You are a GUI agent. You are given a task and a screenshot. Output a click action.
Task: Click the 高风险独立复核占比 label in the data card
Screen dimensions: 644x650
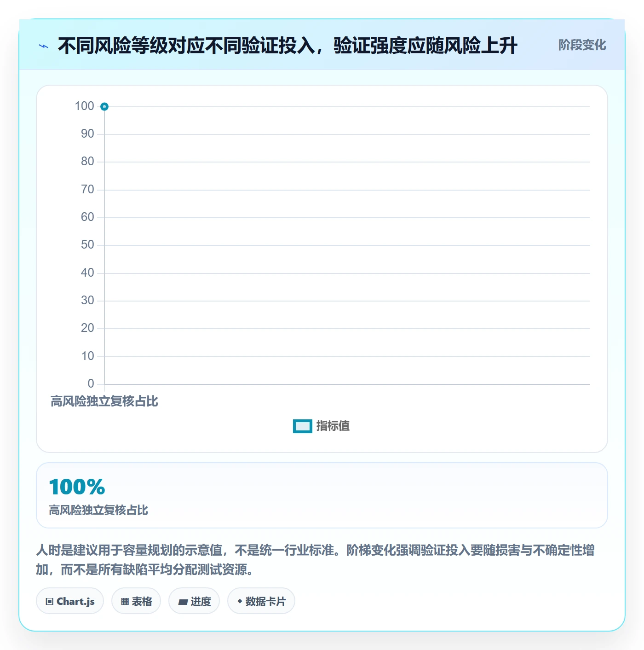point(98,510)
